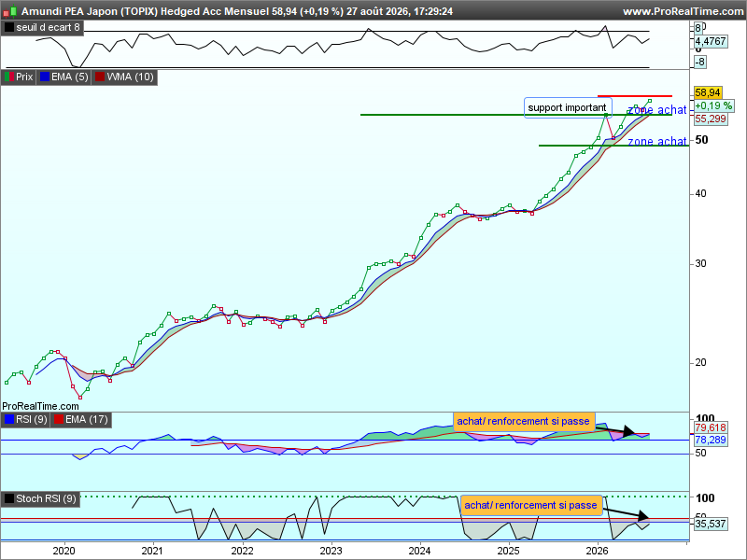Click the 78,289 RSI value label
The height and width of the screenshot is (560, 747).
pyautogui.click(x=711, y=440)
